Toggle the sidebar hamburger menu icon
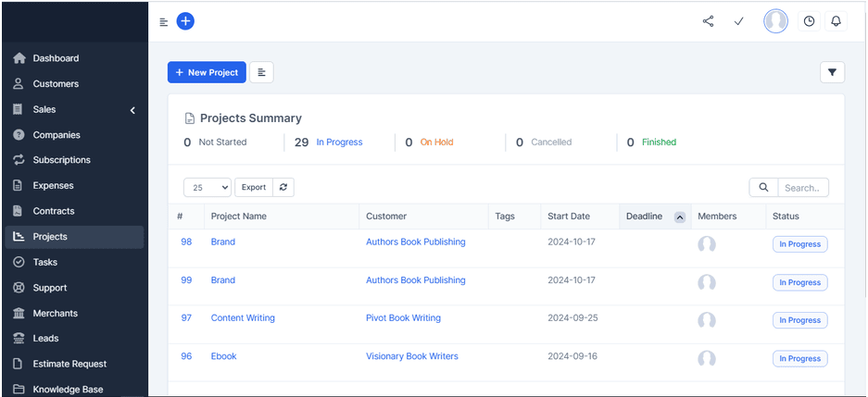The image size is (868, 397). click(x=164, y=22)
